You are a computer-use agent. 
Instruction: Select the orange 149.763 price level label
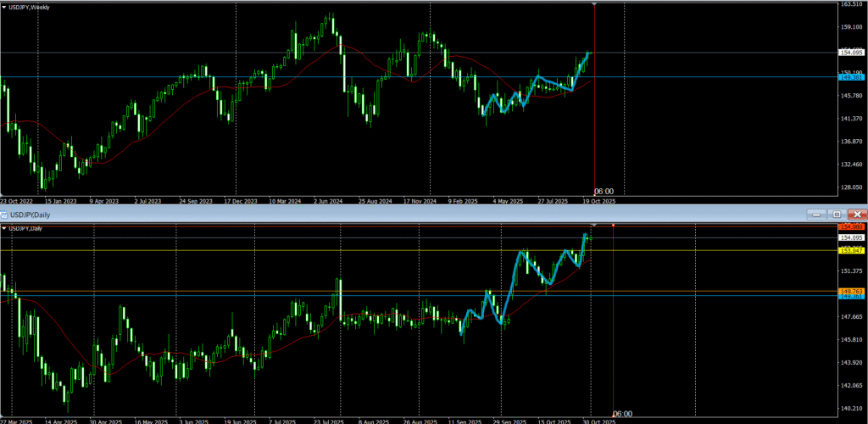tap(850, 291)
